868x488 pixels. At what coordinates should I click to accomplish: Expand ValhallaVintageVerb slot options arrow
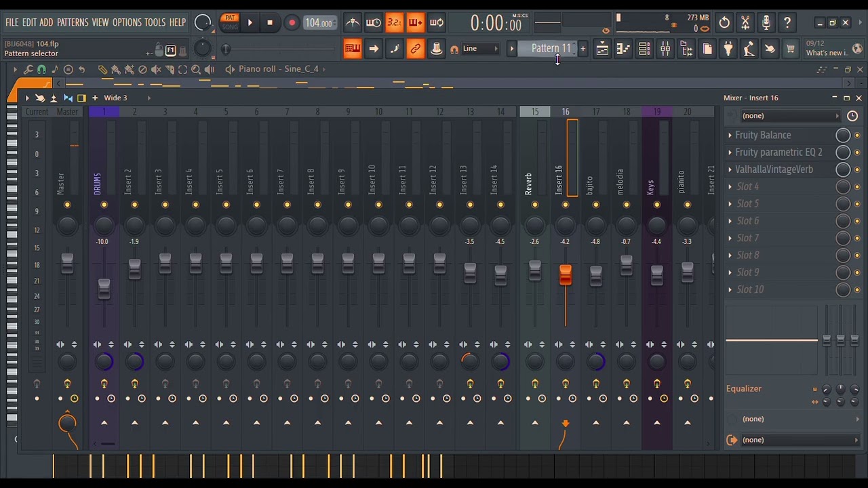click(x=730, y=169)
